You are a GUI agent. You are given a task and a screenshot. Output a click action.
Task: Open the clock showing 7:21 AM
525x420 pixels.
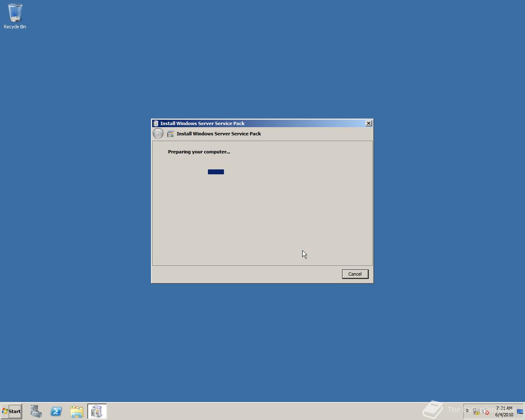(504, 411)
